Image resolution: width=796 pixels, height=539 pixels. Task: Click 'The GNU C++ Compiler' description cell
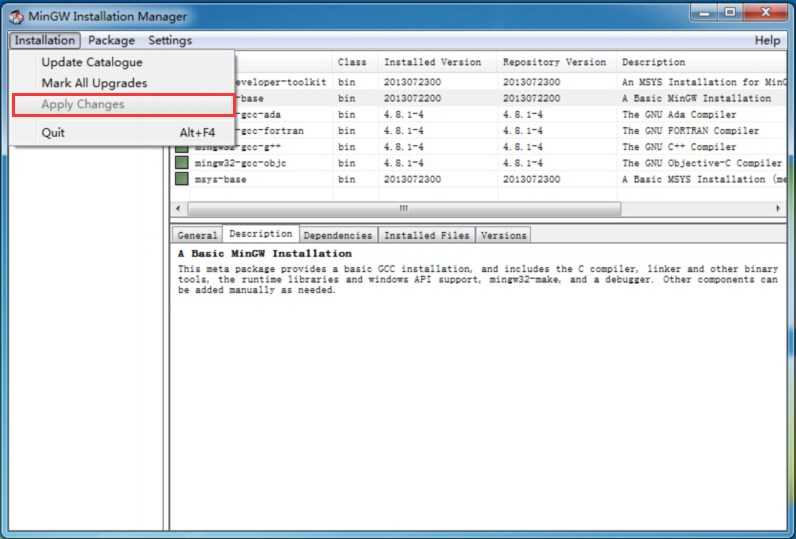click(x=679, y=147)
